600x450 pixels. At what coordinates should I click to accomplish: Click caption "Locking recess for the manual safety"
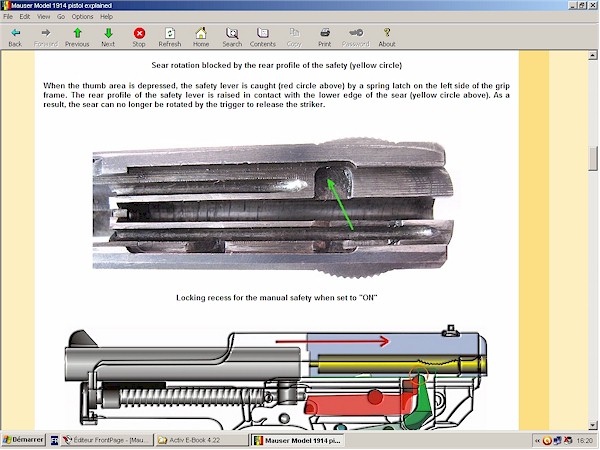[x=277, y=298]
